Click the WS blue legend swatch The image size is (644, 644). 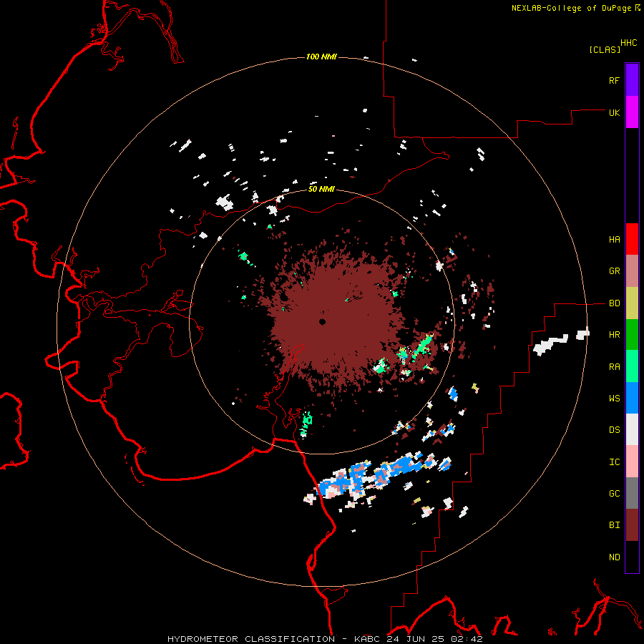(x=632, y=398)
